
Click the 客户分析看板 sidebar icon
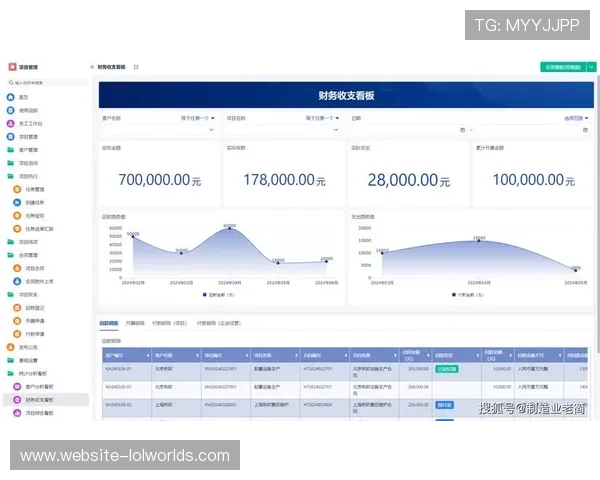17,386
